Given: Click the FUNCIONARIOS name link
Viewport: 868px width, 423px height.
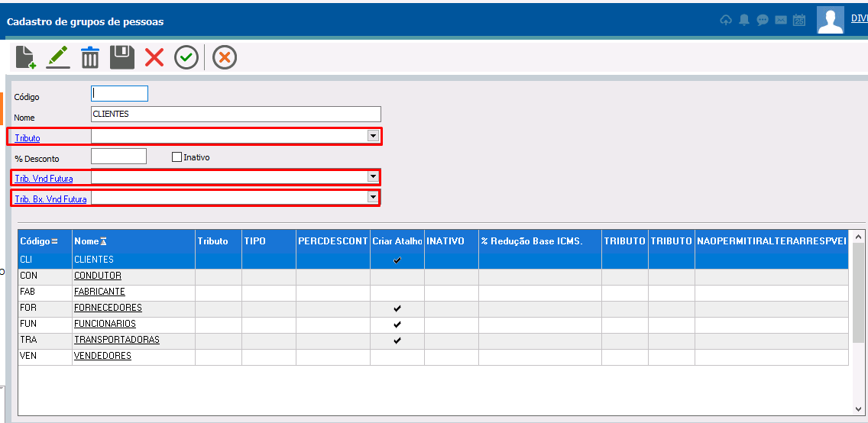Looking at the screenshot, I should click(105, 324).
